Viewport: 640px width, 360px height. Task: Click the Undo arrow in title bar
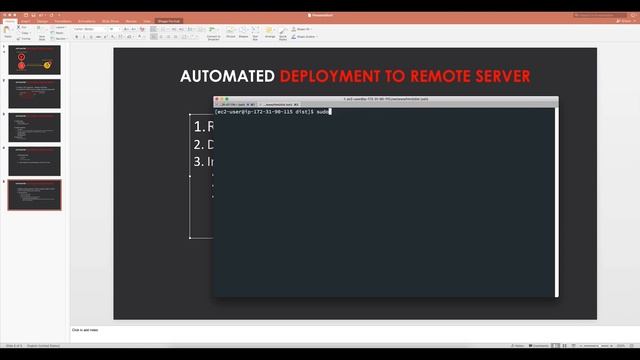click(41, 15)
